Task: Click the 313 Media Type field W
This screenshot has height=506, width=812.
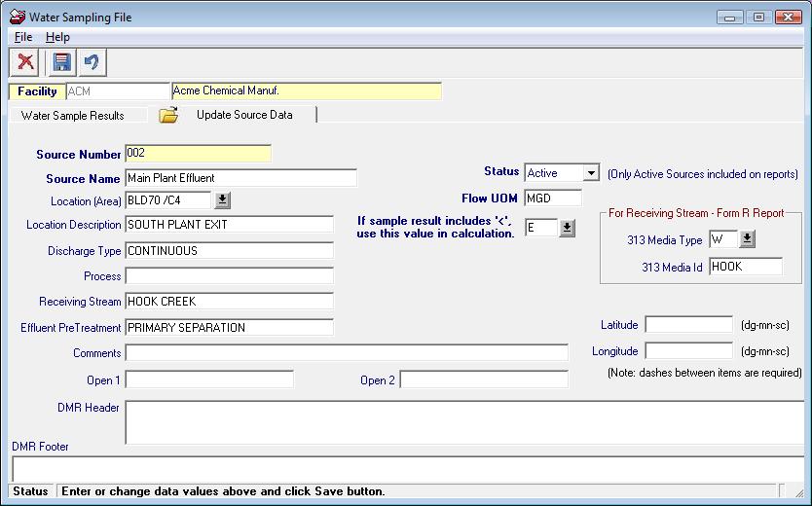Action: (723, 239)
